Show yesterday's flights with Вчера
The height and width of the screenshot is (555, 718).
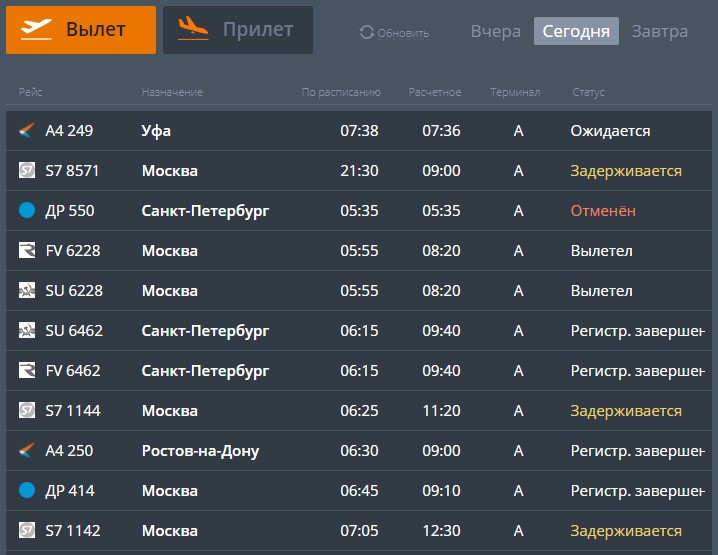click(495, 31)
